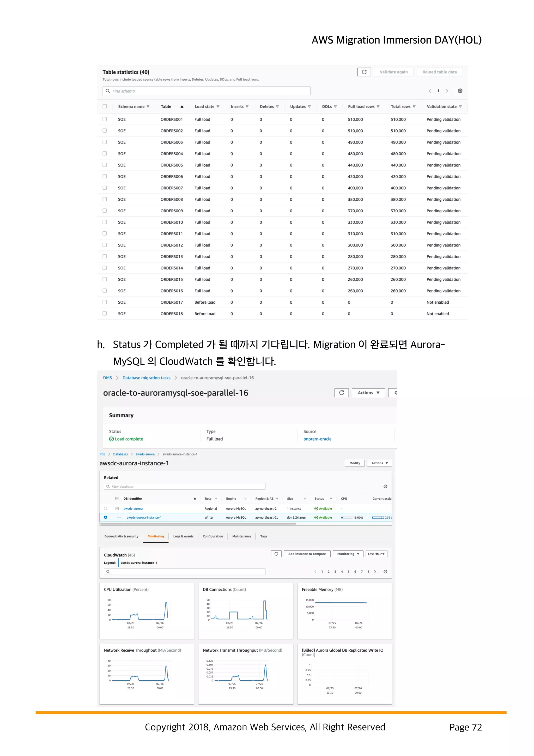The height and width of the screenshot is (756, 534).
Task: Sort DB identifier column ascending
Action: click(195, 499)
